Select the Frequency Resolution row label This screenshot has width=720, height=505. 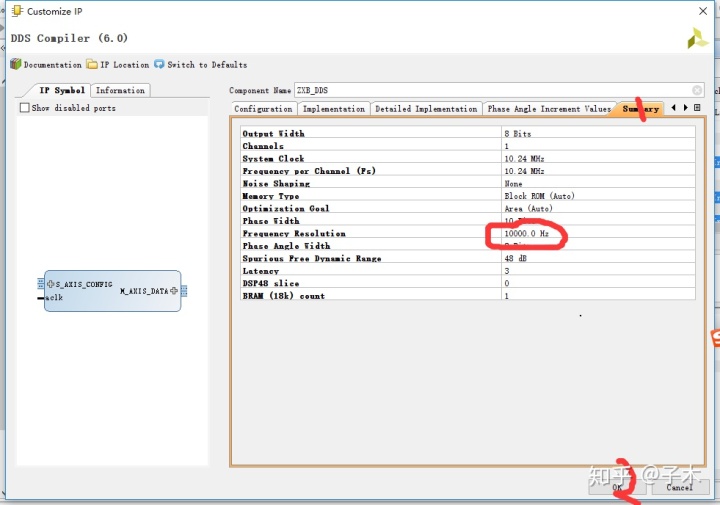[x=294, y=233]
